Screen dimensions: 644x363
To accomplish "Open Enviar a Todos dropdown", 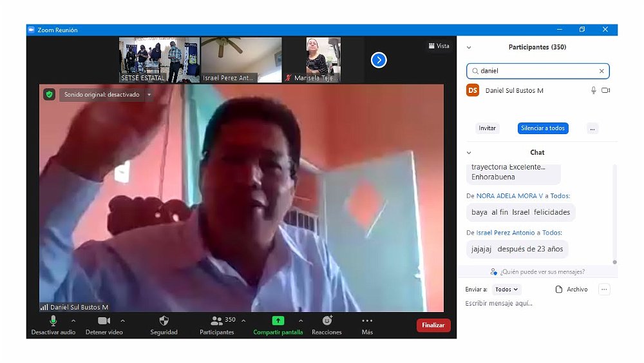I will click(x=506, y=289).
